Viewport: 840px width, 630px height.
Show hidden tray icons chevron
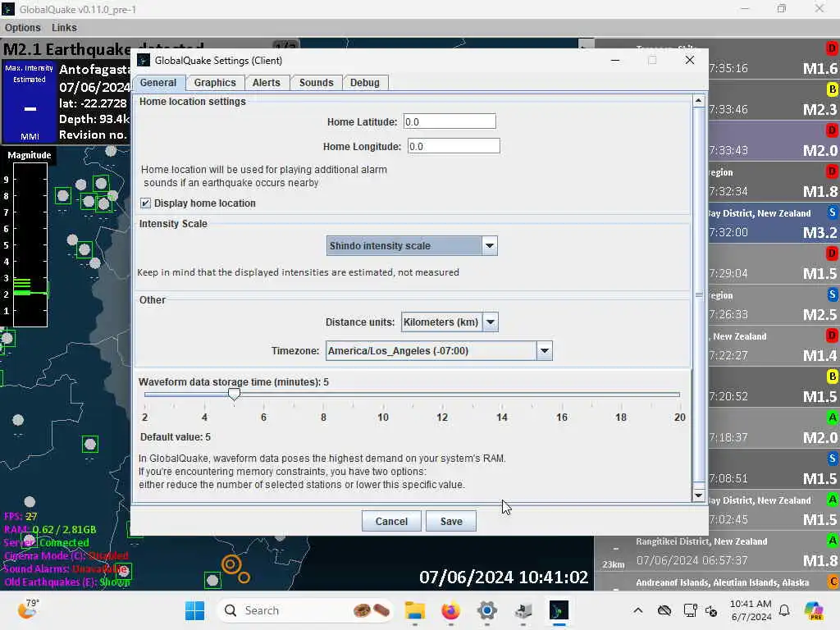637,610
